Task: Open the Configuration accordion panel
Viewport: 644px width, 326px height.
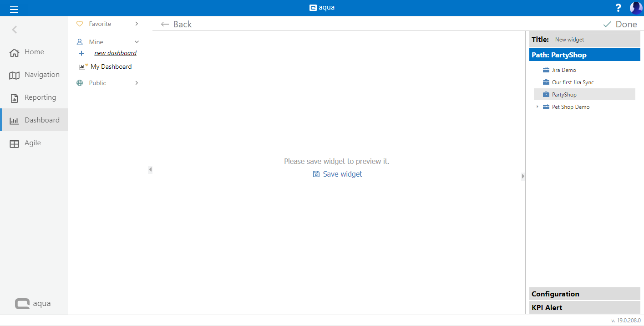Action: 584,294
